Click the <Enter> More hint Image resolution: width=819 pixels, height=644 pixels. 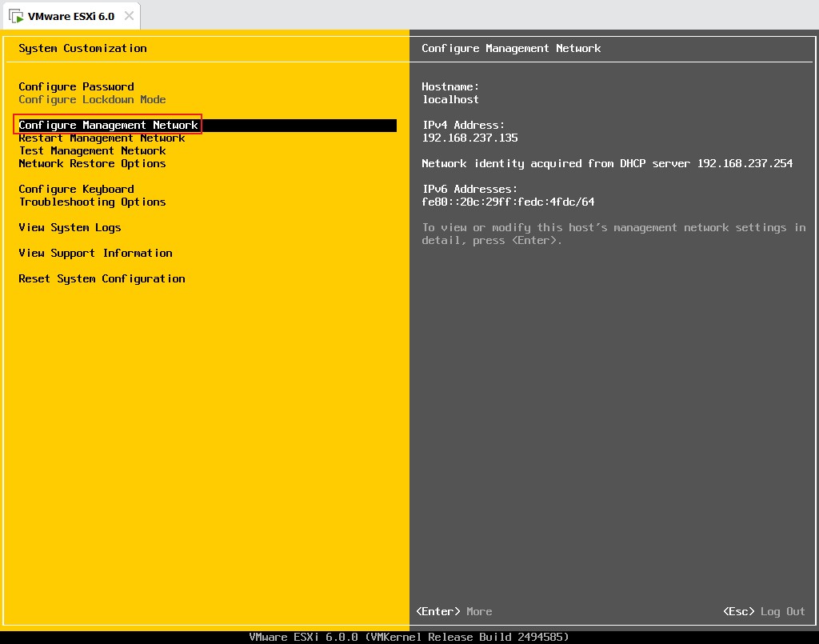[x=454, y=611]
